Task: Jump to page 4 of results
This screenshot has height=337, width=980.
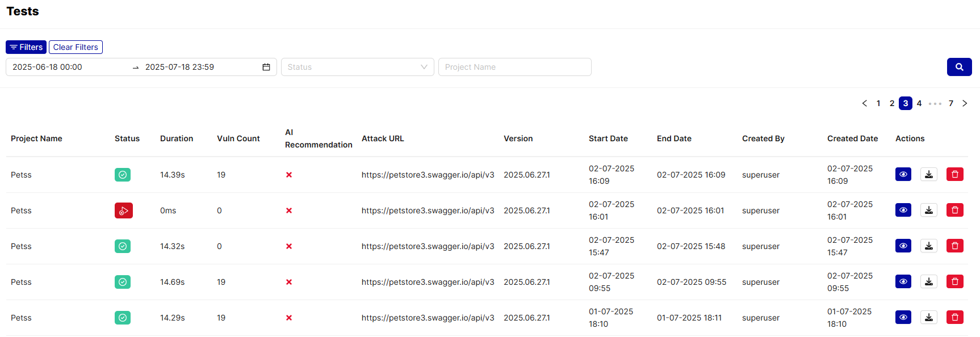Action: pyautogui.click(x=919, y=103)
